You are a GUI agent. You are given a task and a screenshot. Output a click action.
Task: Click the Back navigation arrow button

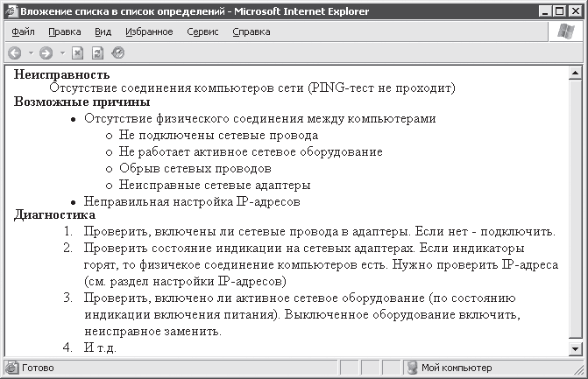coord(14,53)
